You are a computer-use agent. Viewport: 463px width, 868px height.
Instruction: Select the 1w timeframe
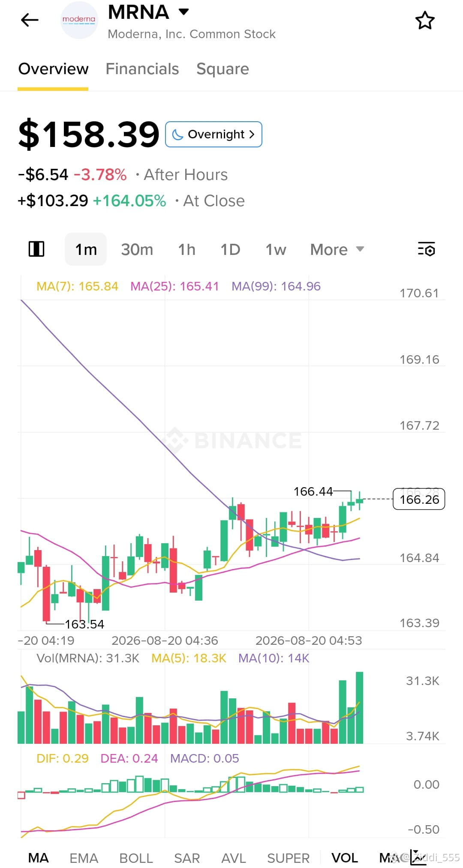[276, 249]
